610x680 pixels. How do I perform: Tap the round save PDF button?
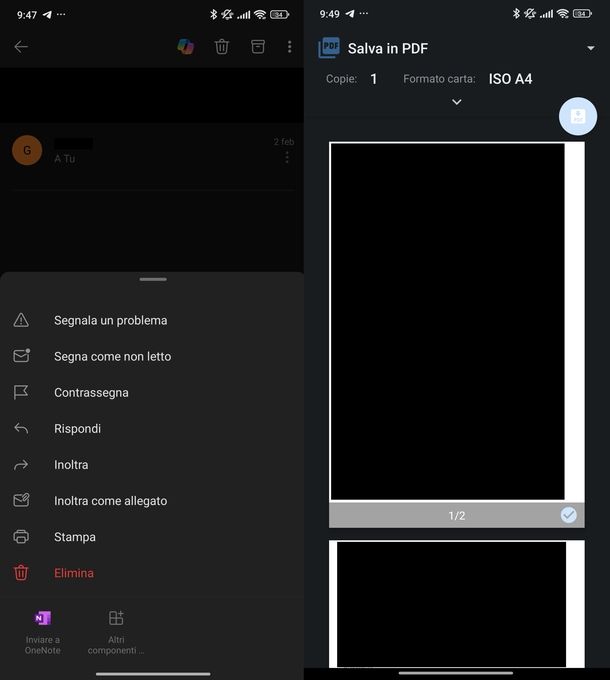pyautogui.click(x=578, y=116)
